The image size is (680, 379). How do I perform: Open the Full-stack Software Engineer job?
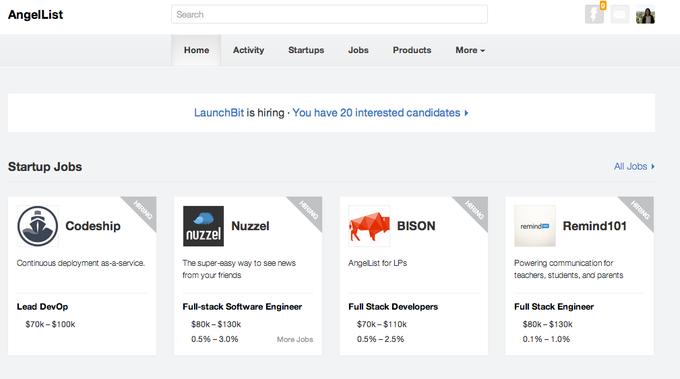pyautogui.click(x=242, y=307)
